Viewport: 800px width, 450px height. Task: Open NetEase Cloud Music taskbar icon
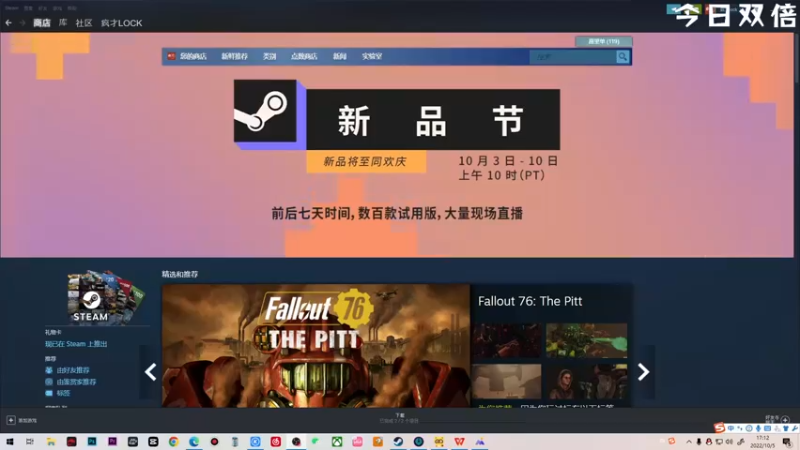276,441
